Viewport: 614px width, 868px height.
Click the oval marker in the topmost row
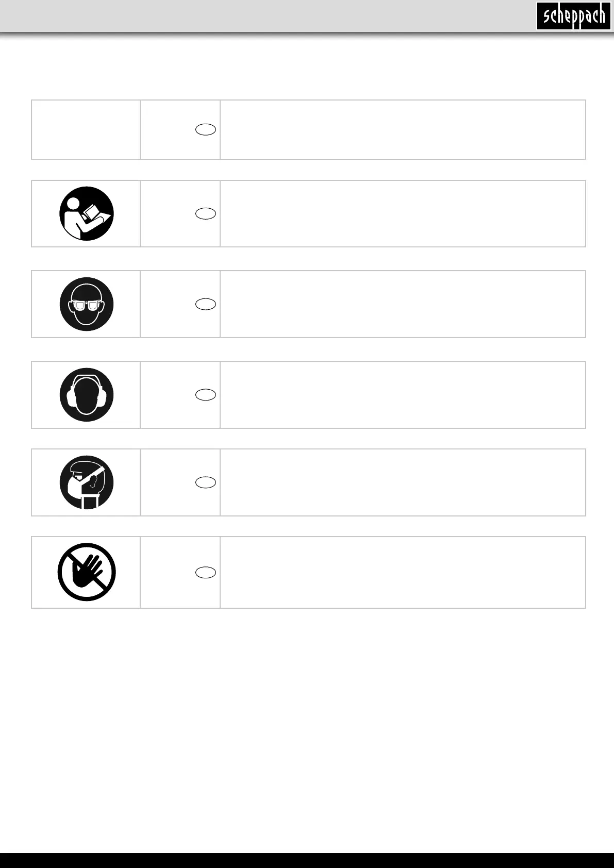[206, 130]
